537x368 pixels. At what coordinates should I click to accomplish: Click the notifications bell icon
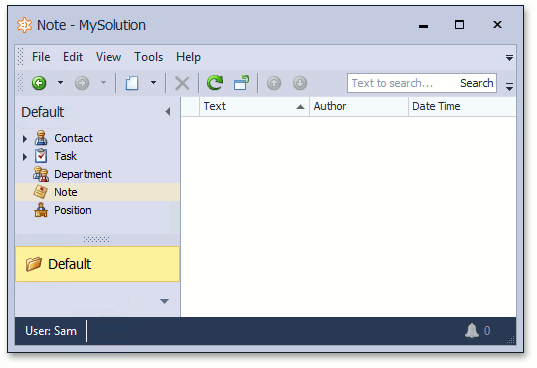472,330
